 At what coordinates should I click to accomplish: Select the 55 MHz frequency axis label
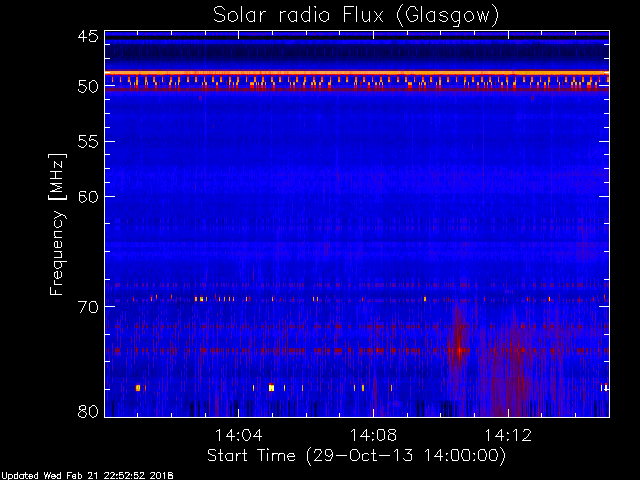point(88,142)
